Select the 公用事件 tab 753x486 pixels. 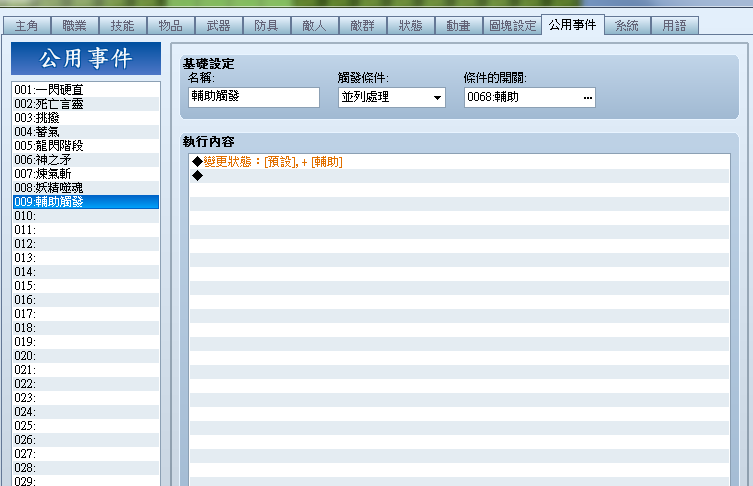tap(572, 24)
